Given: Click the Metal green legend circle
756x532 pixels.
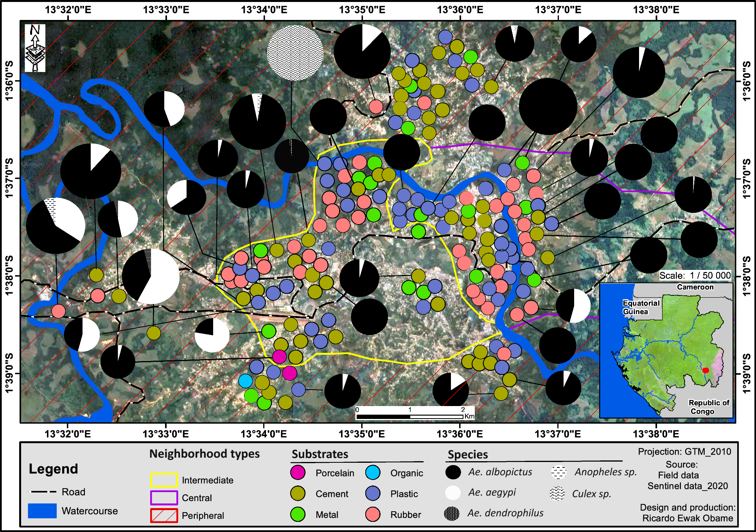Looking at the screenshot, I should 298,514.
